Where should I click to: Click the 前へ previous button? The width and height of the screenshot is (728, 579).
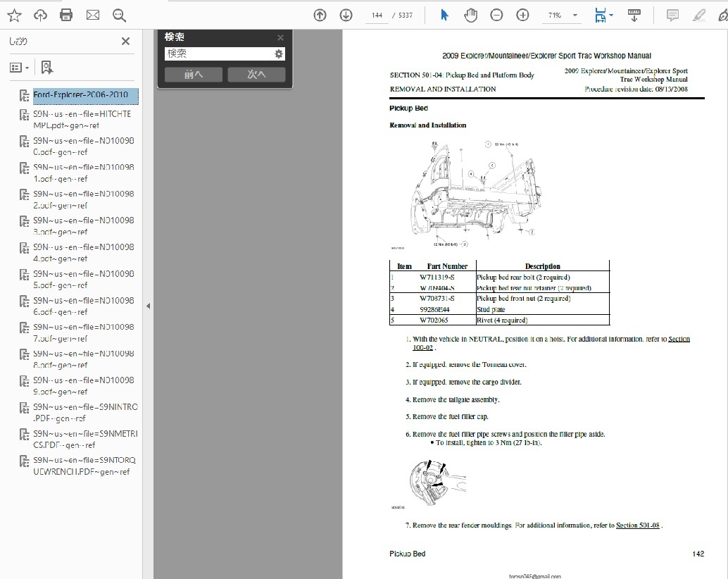(x=194, y=74)
